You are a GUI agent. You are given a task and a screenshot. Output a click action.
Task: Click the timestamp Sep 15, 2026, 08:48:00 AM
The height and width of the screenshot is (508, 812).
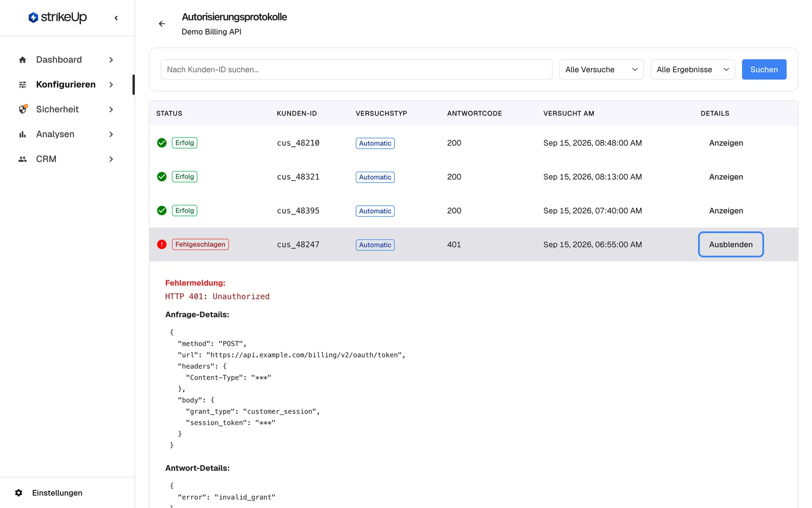coord(592,143)
